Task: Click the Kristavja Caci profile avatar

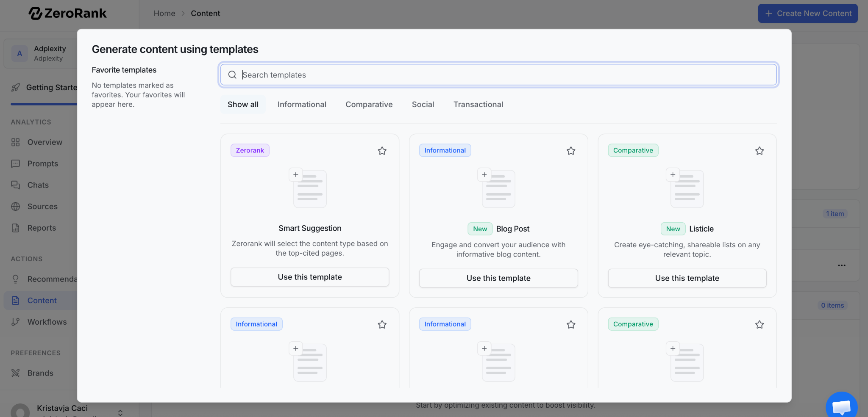Action: [x=20, y=411]
